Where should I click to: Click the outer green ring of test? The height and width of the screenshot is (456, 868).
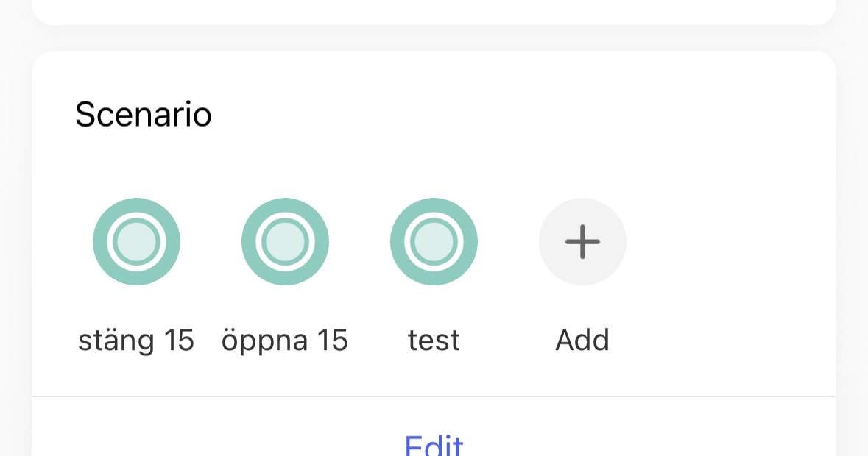click(398, 241)
